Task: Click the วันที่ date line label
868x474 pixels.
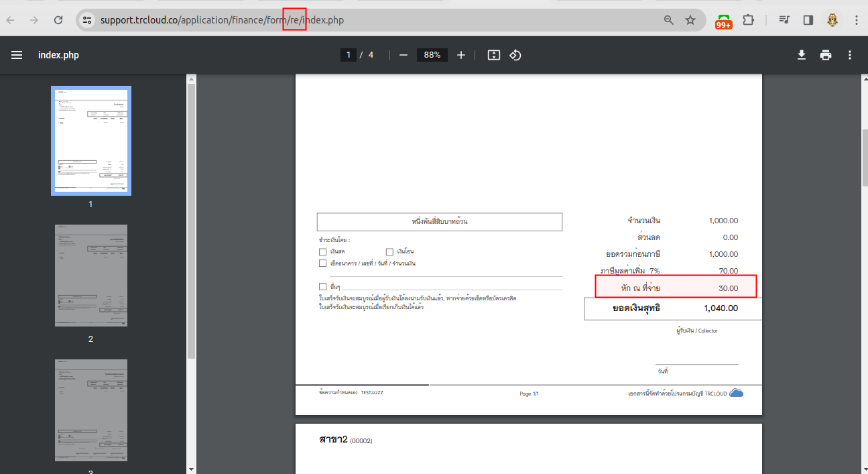Action: (662, 371)
